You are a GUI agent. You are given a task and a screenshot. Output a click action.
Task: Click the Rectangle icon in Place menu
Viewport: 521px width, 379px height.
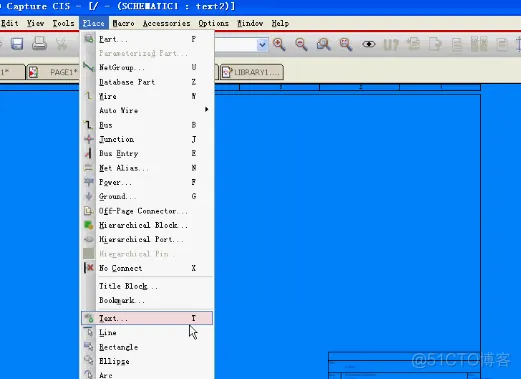tap(89, 347)
